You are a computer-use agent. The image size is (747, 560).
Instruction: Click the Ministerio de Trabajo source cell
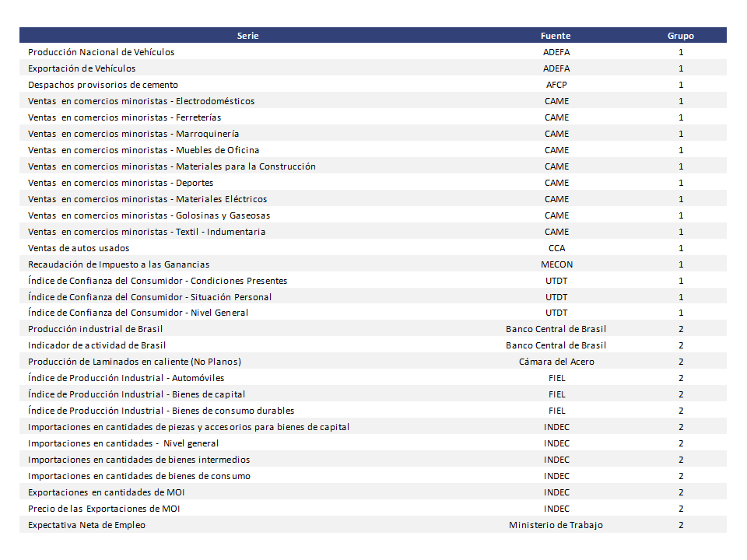tap(556, 525)
